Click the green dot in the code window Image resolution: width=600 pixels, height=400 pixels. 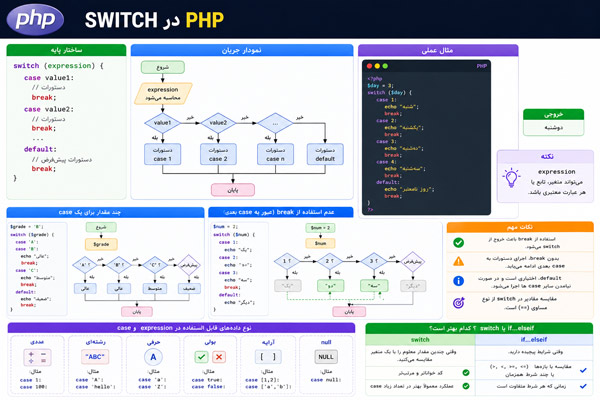pos(385,66)
